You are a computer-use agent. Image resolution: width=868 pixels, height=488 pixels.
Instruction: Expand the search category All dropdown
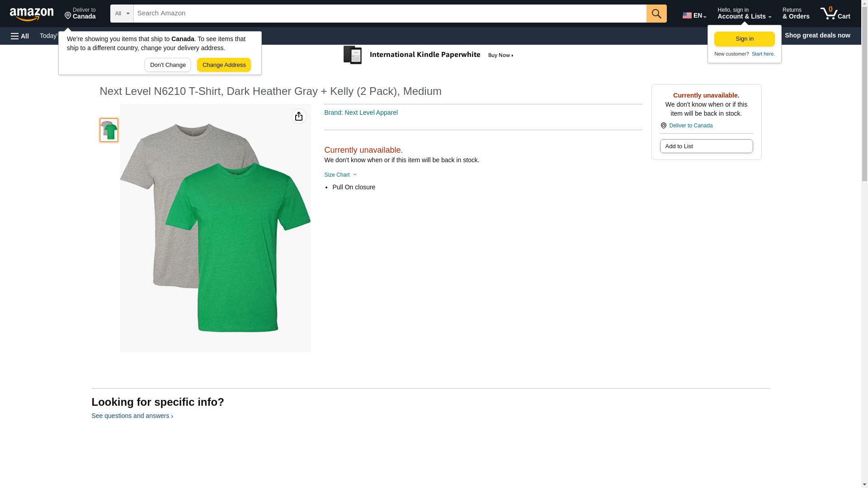[x=122, y=14]
